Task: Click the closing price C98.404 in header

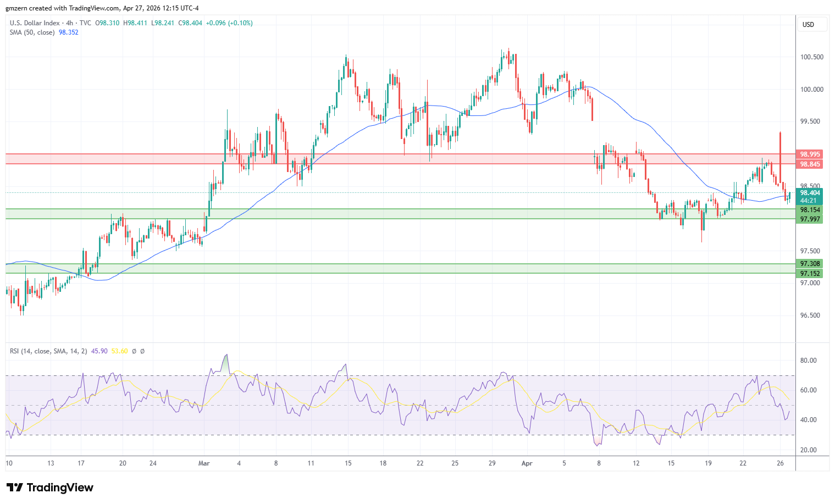Action: tap(190, 23)
